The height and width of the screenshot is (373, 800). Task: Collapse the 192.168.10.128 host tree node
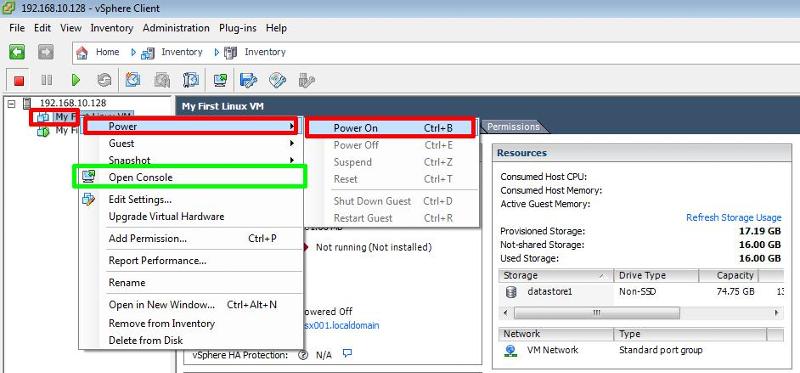tap(12, 104)
